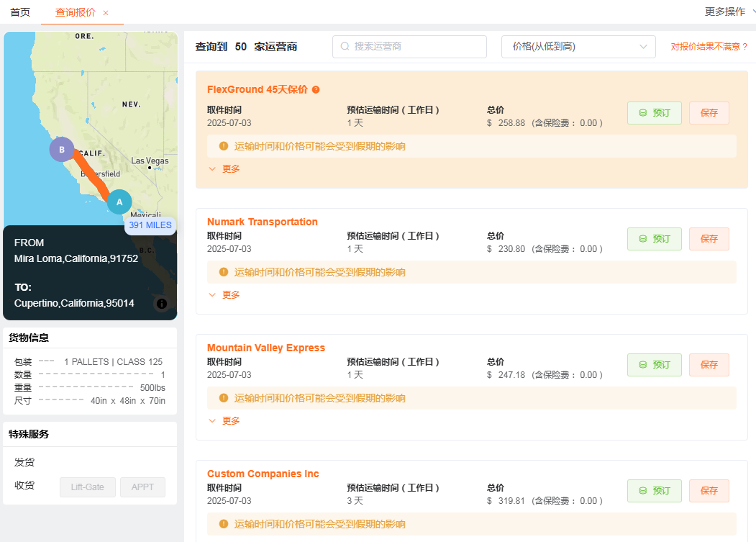Expand 更多 details under FlexGround quote
The height and width of the screenshot is (542, 756).
224,168
